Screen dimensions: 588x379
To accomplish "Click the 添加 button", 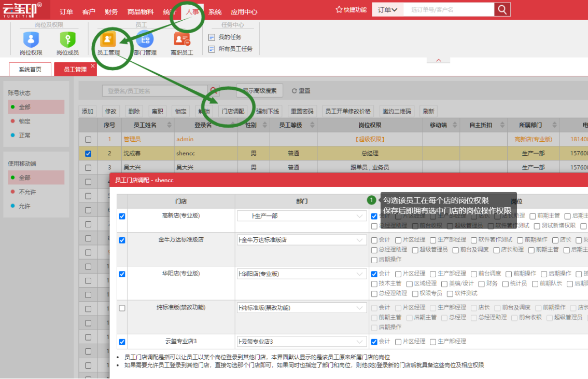I will pos(88,111).
